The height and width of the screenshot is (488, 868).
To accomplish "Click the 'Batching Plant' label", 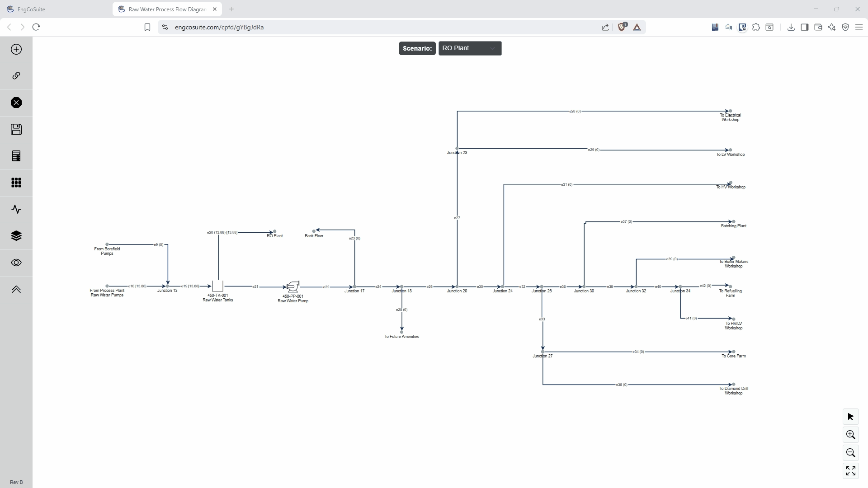I will click(x=733, y=226).
